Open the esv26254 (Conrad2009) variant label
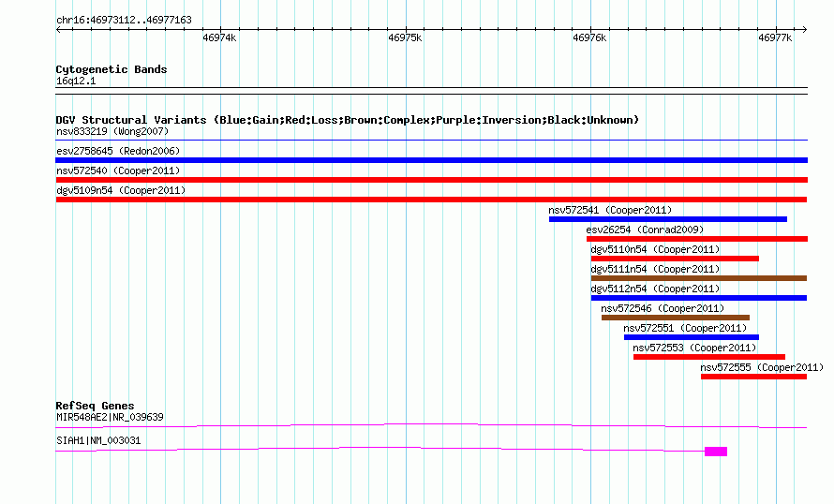The width and height of the screenshot is (834, 504). (645, 230)
